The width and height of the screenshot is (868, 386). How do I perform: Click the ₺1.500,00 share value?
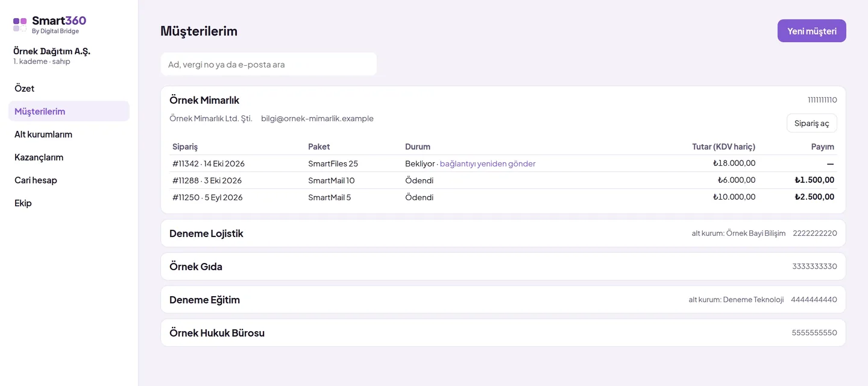point(814,180)
